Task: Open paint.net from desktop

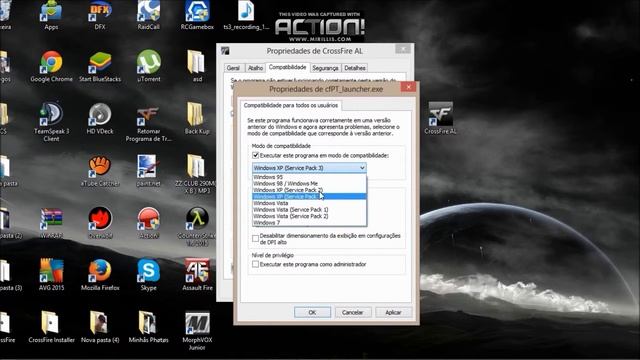Action: (148, 171)
